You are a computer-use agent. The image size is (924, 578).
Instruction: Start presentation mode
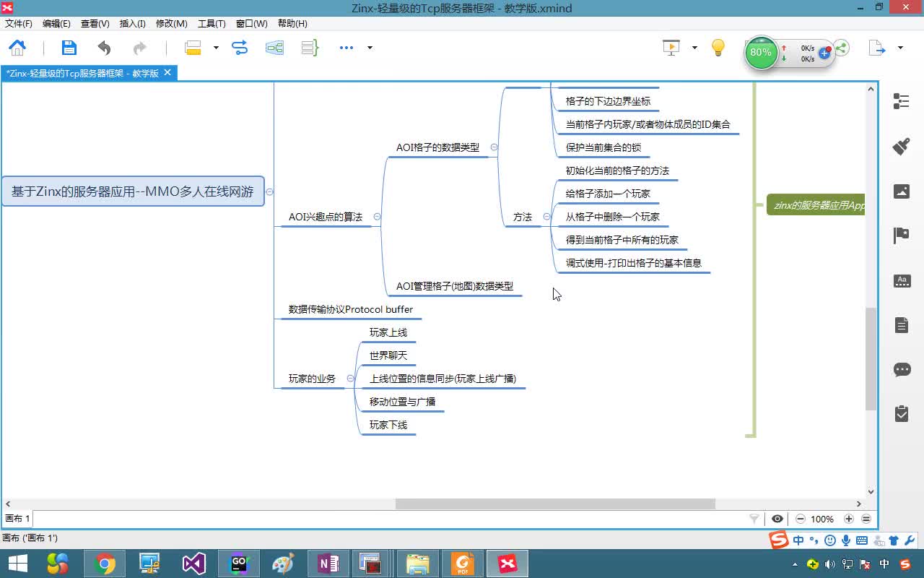[671, 48]
